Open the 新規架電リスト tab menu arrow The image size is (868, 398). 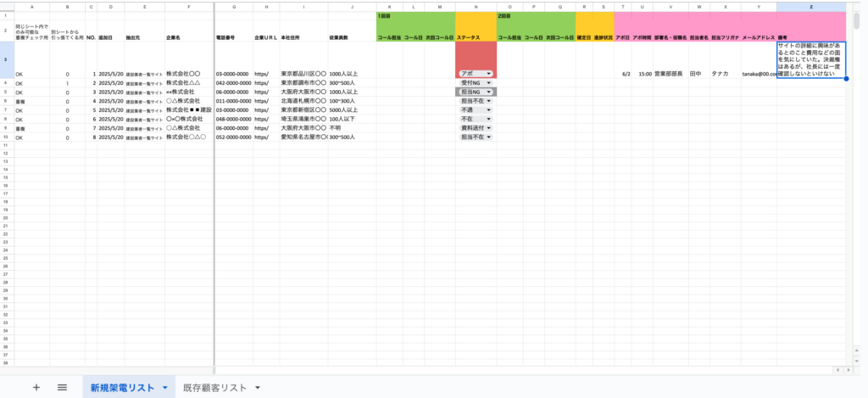[164, 388]
